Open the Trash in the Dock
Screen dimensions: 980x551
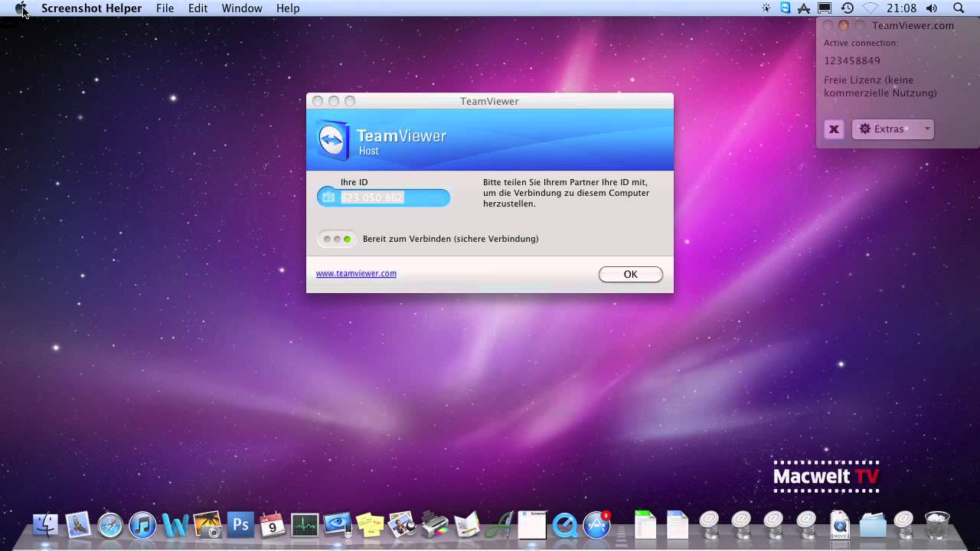tap(937, 525)
